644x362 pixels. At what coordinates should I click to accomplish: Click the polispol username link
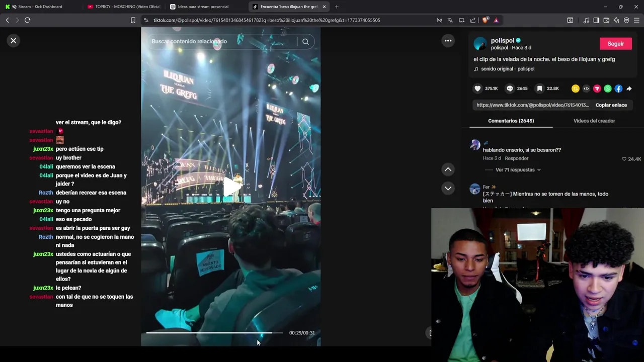[x=503, y=41]
